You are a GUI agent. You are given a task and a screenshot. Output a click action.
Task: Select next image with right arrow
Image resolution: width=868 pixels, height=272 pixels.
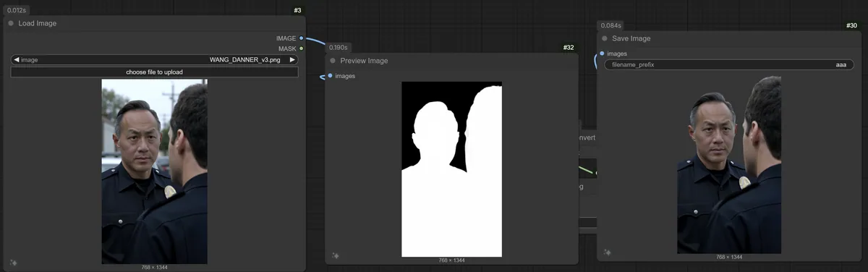(292, 60)
